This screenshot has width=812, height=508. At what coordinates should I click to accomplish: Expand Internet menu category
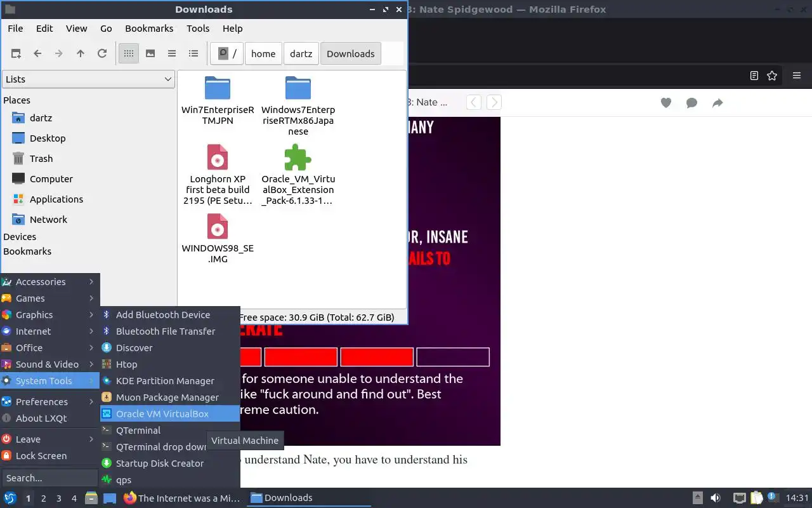tap(49, 331)
